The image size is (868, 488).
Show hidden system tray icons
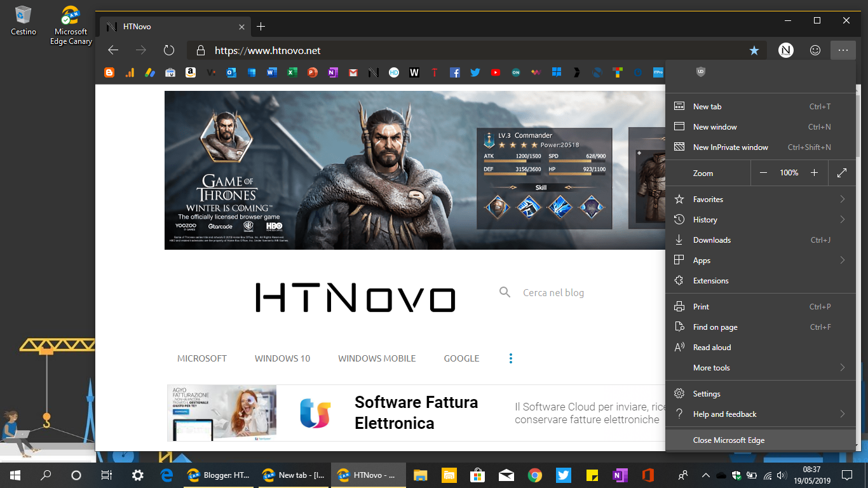click(x=705, y=475)
